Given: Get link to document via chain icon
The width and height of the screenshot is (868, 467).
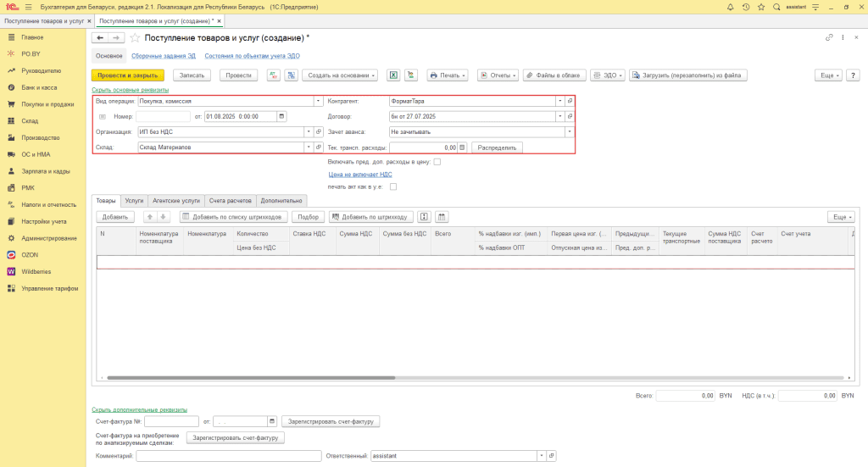Looking at the screenshot, I should [829, 37].
